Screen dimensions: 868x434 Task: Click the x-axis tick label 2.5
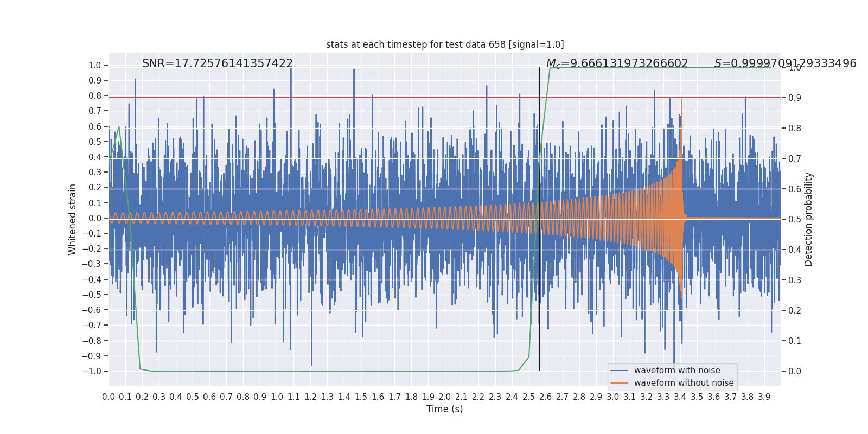[x=528, y=397]
